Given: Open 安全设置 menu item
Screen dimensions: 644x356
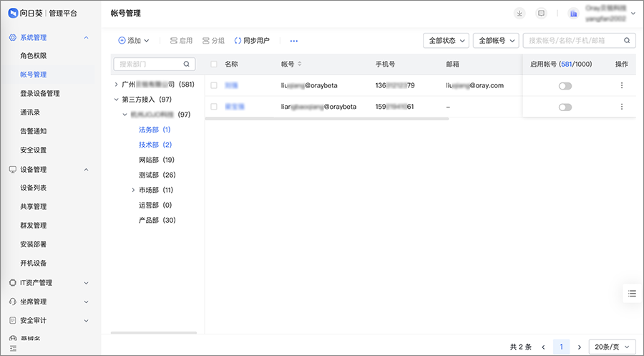Looking at the screenshot, I should tap(33, 150).
